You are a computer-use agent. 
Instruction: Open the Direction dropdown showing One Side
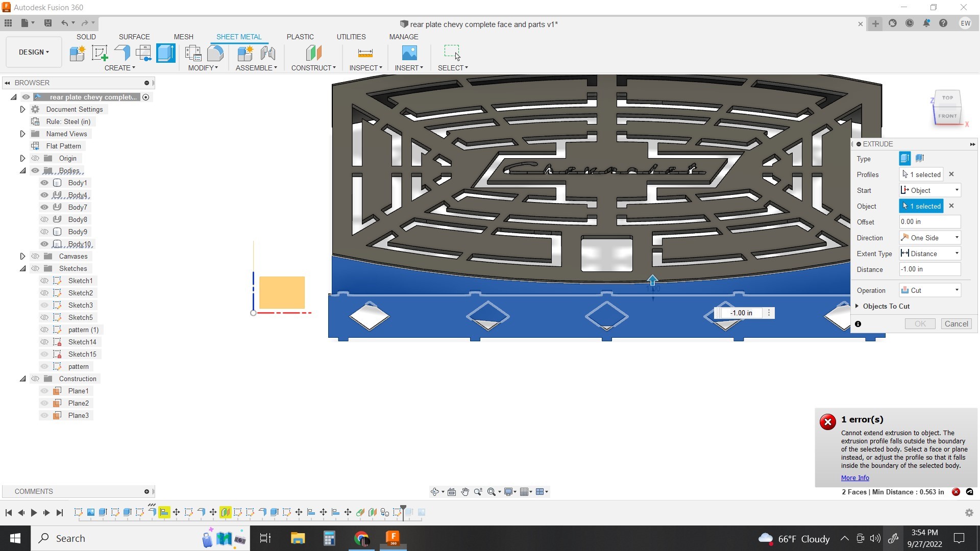[930, 238]
